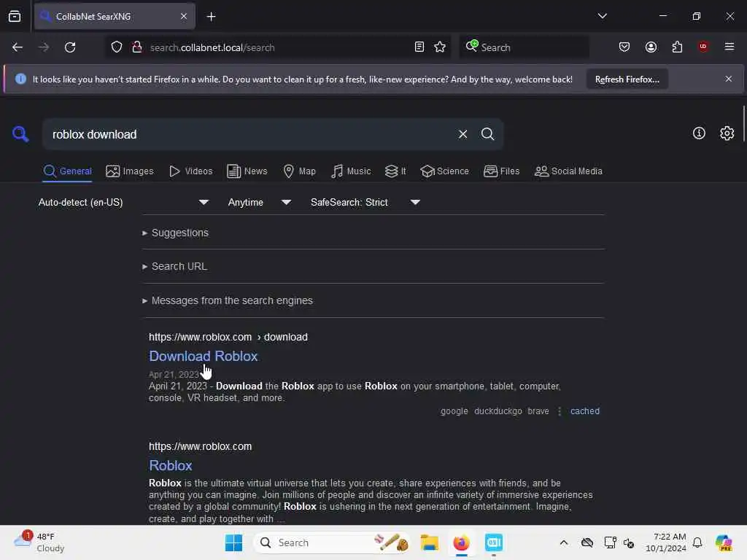The width and height of the screenshot is (747, 560).
Task: Close the CollabNet SearXNG tab
Action: [x=184, y=16]
